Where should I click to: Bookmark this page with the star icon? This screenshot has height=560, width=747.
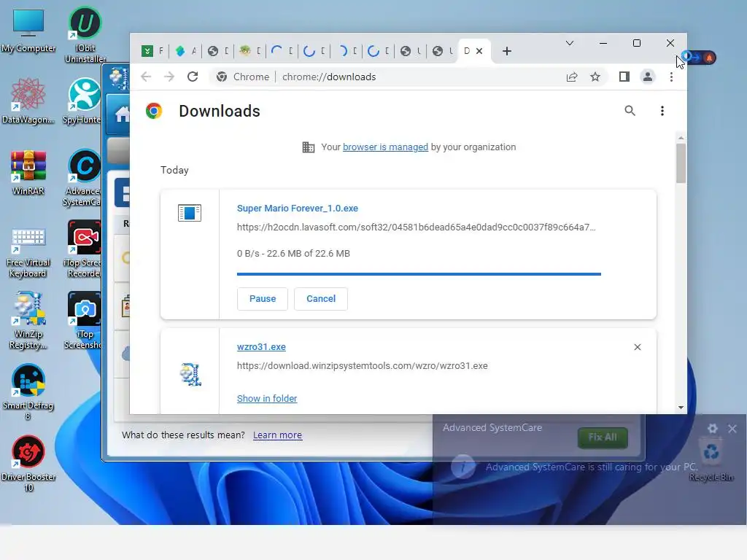pyautogui.click(x=595, y=77)
